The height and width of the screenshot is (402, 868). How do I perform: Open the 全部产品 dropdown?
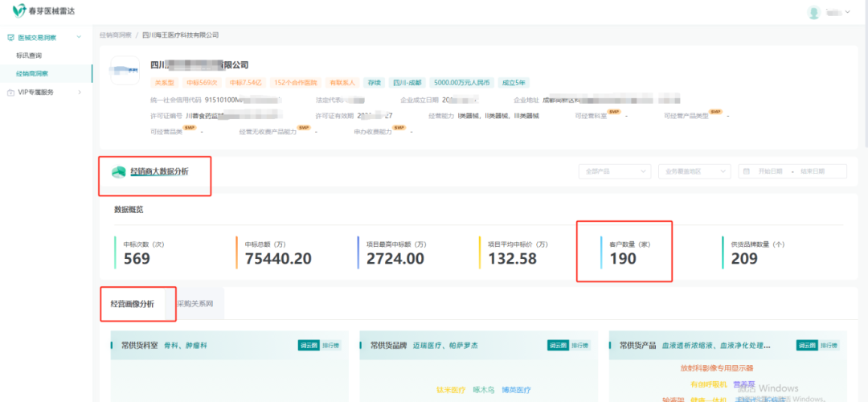(x=615, y=171)
